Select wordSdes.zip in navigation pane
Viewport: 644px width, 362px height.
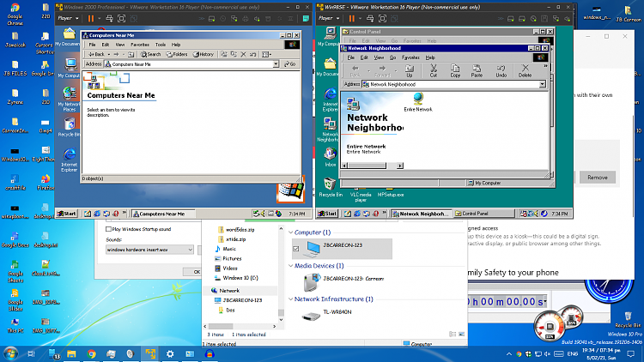[240, 230]
